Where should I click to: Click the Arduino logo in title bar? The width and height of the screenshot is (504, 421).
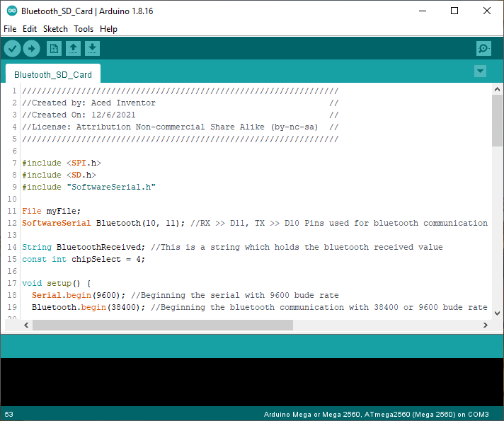[x=12, y=11]
